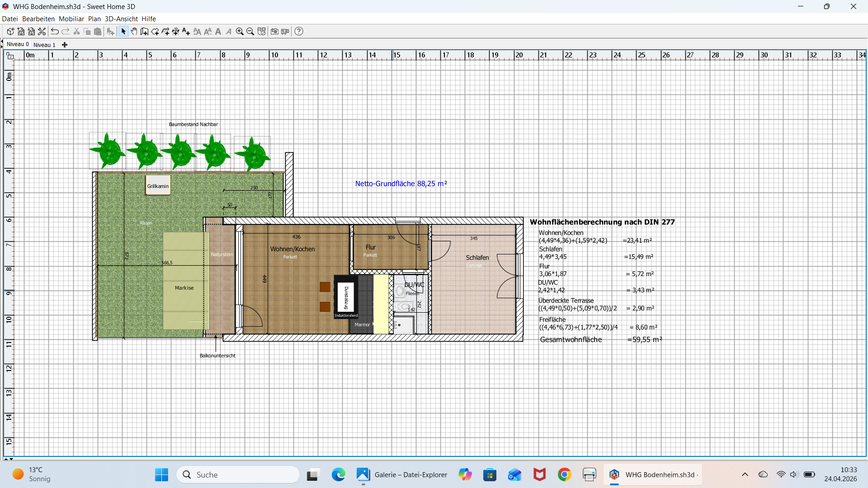Open Galerie – Datei-Explorer in taskbar
Viewport: 868px width, 488px height.
[402, 475]
